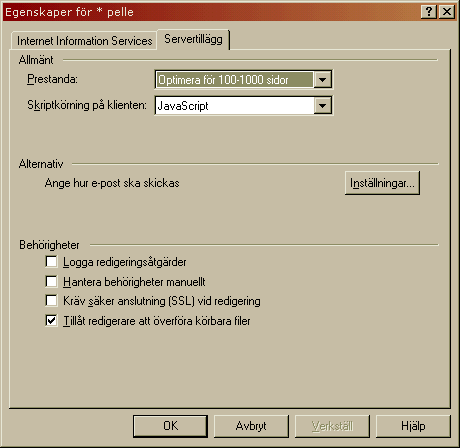460x448 pixels.
Task: Confirm with the OK button
Action: click(x=170, y=426)
